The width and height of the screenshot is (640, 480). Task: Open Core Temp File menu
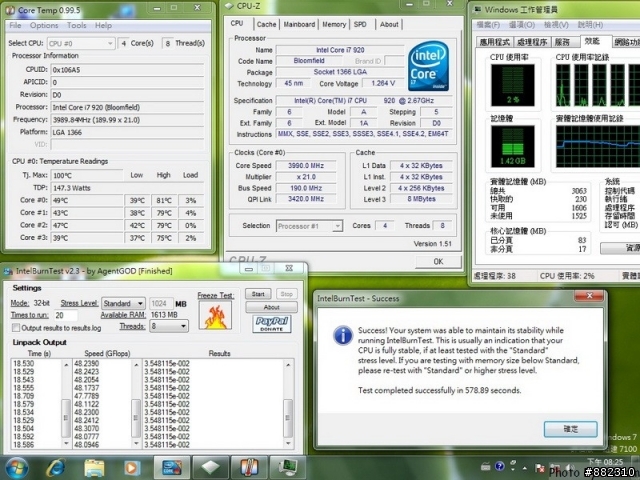pos(16,25)
